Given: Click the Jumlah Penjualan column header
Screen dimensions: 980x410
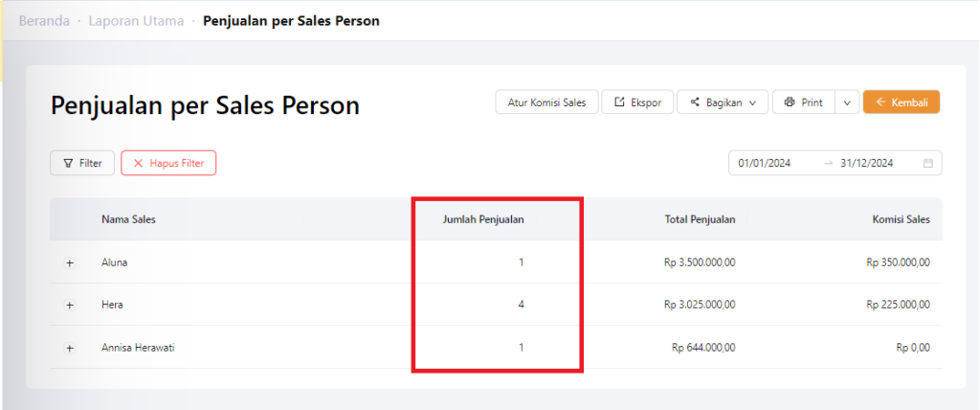Looking at the screenshot, I should pyautogui.click(x=483, y=219).
